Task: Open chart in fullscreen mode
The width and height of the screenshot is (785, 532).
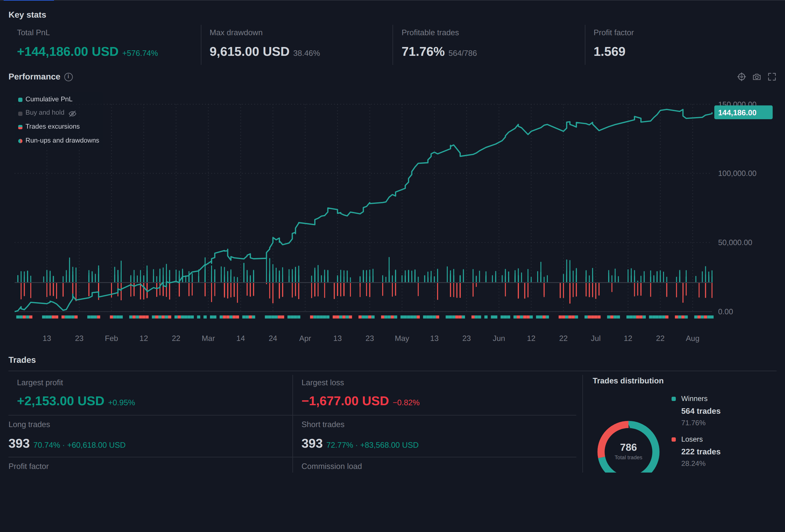Action: pyautogui.click(x=772, y=77)
